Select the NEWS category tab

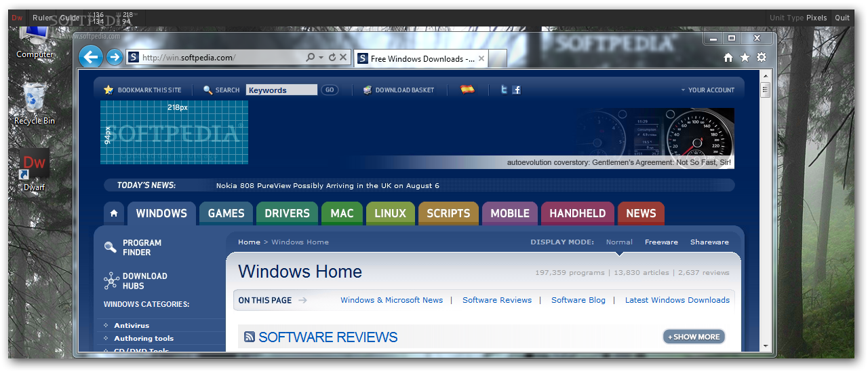tap(641, 213)
